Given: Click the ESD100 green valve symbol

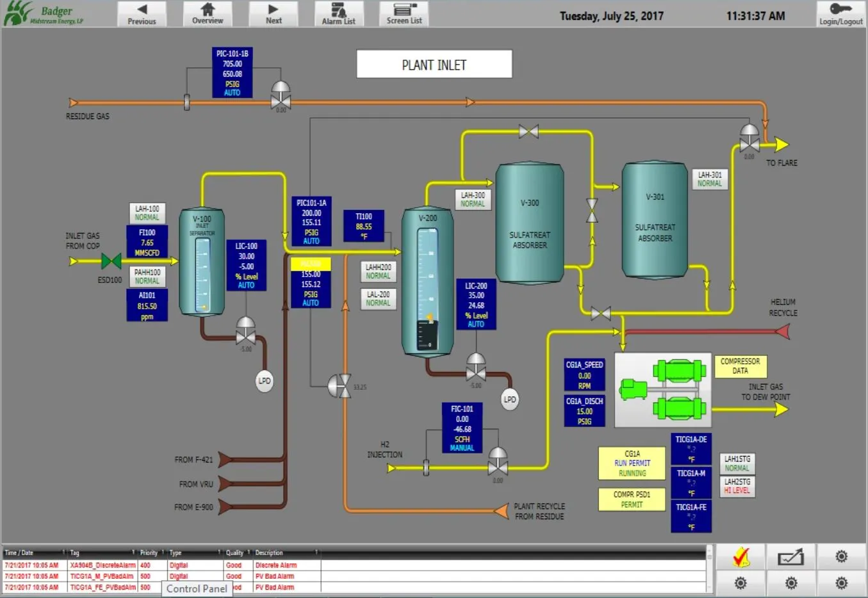Looking at the screenshot, I should (110, 261).
